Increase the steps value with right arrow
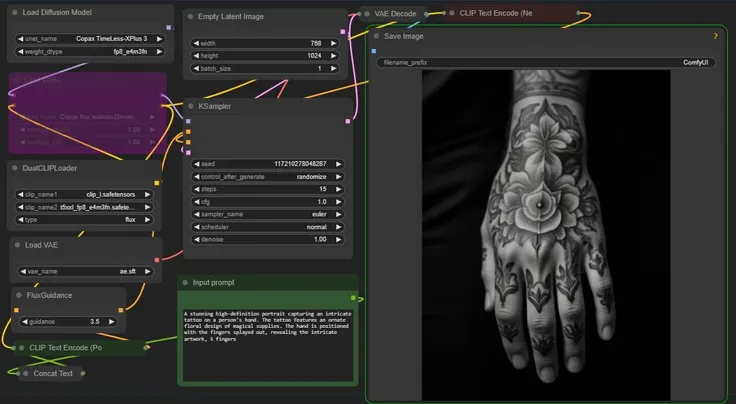This screenshot has width=736, height=404. point(339,188)
